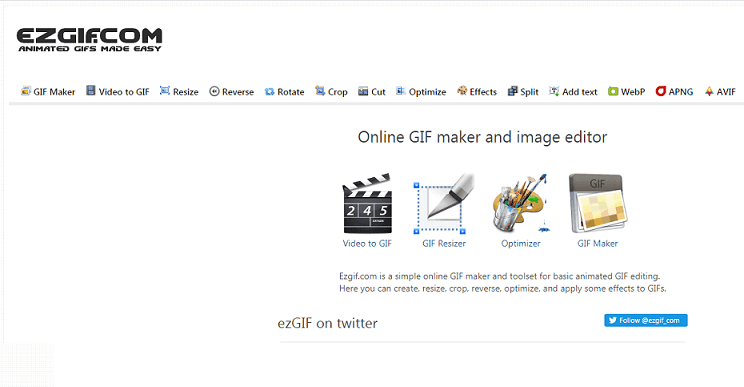Screen dimensions: 744x387
Task: Go to the Rotate menu item
Action: 290,92
